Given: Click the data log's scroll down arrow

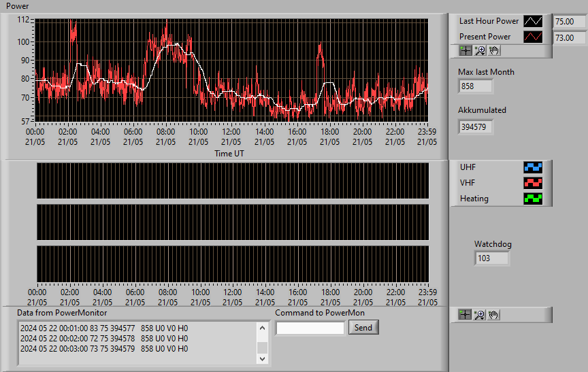Looking at the screenshot, I should [x=263, y=358].
